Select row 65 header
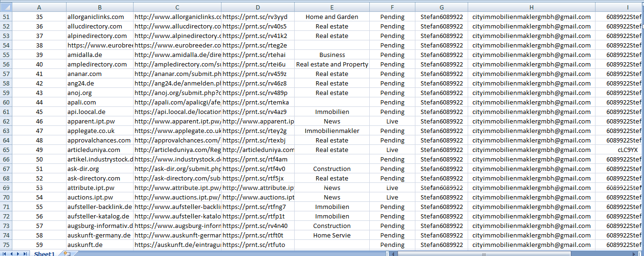The width and height of the screenshot is (644, 256). [6, 150]
